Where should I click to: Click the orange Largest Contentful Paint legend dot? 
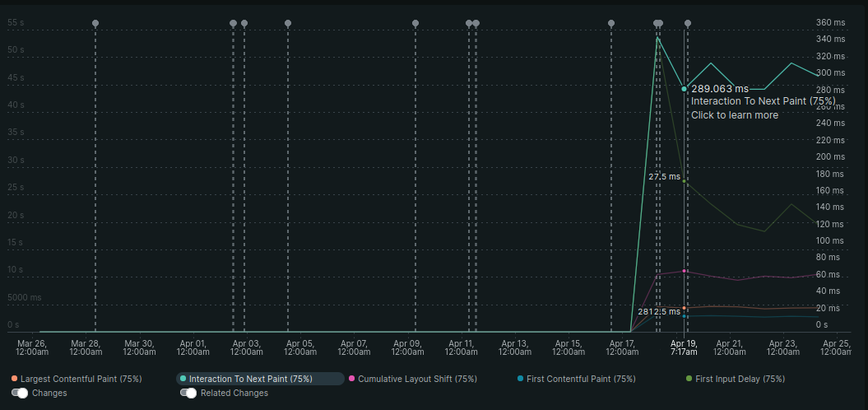14,379
